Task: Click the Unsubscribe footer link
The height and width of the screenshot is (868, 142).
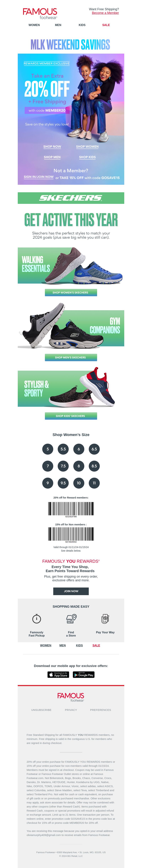Action: tap(42, 710)
